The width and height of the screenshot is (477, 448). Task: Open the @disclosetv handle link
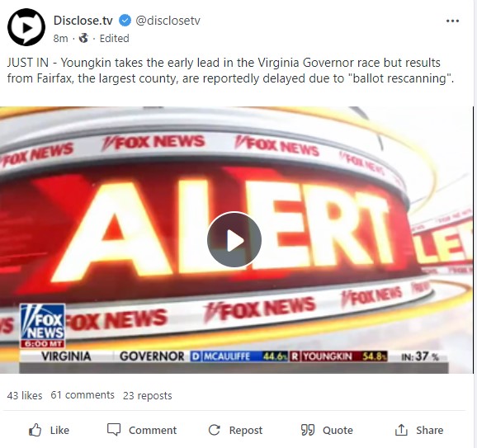tap(168, 21)
